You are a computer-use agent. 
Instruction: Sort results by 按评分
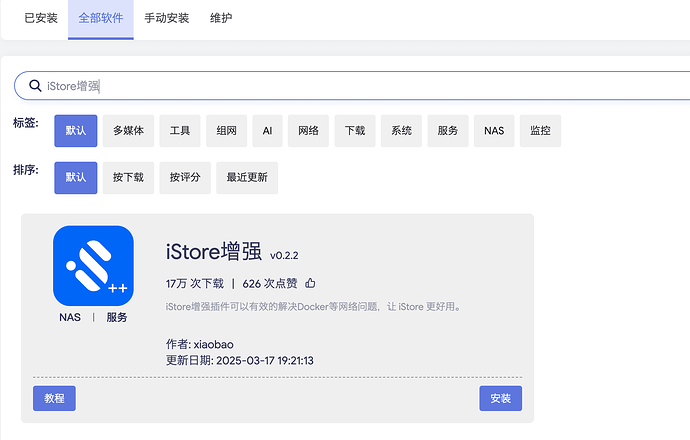click(185, 178)
